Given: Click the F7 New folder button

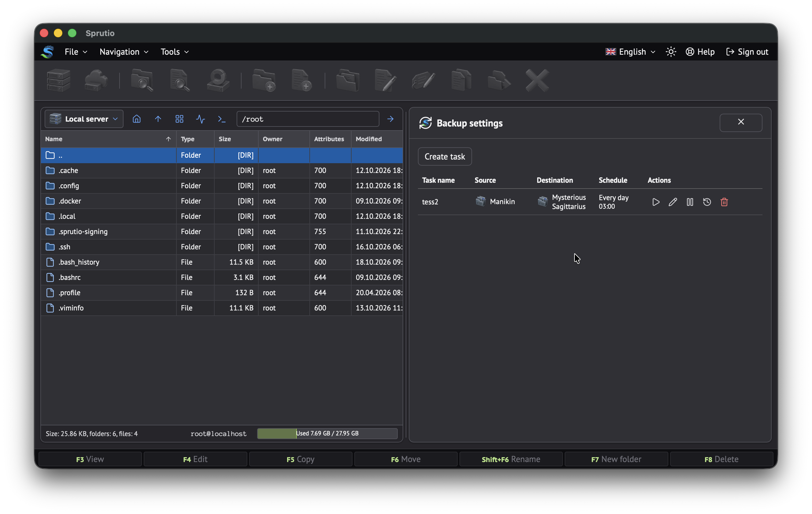Looking at the screenshot, I should click(x=616, y=459).
